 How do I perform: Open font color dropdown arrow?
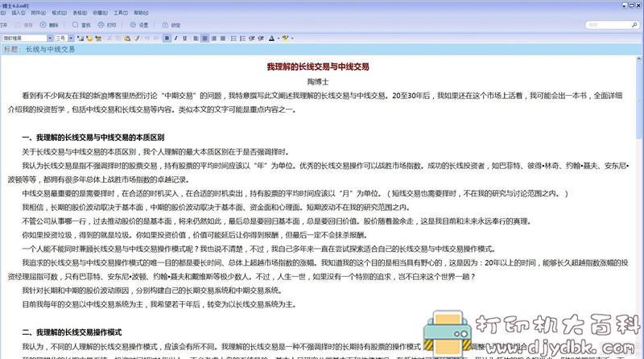(x=279, y=38)
